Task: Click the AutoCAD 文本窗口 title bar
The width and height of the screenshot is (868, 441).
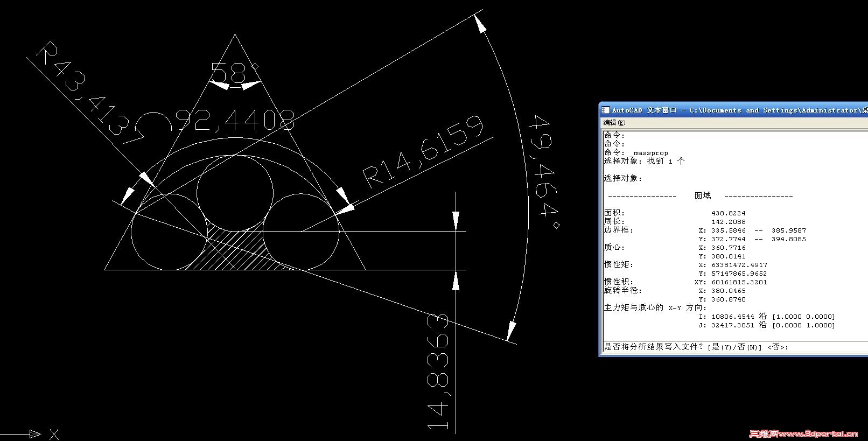Action: click(736, 110)
